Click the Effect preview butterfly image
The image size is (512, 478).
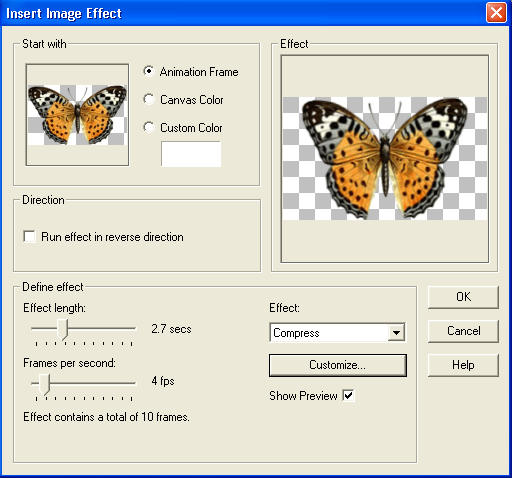(385, 159)
